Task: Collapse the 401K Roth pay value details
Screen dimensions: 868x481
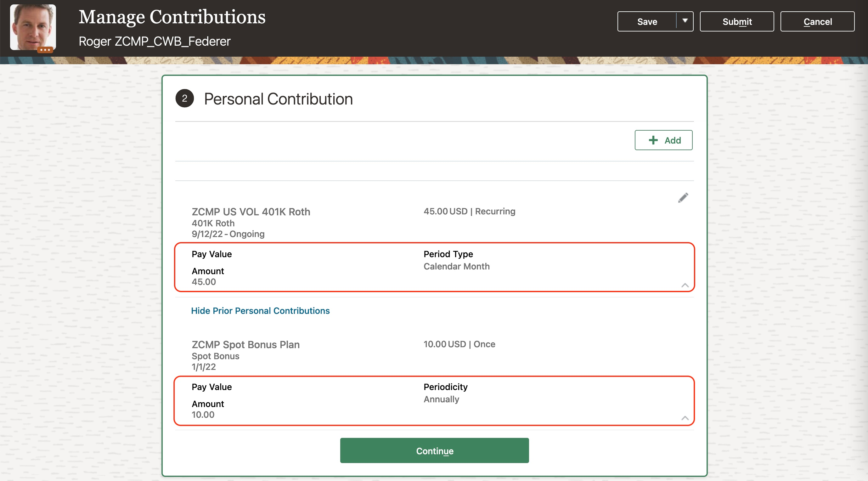Action: pos(685,285)
